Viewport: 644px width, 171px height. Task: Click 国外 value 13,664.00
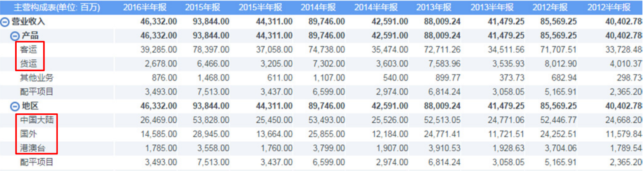274,134
